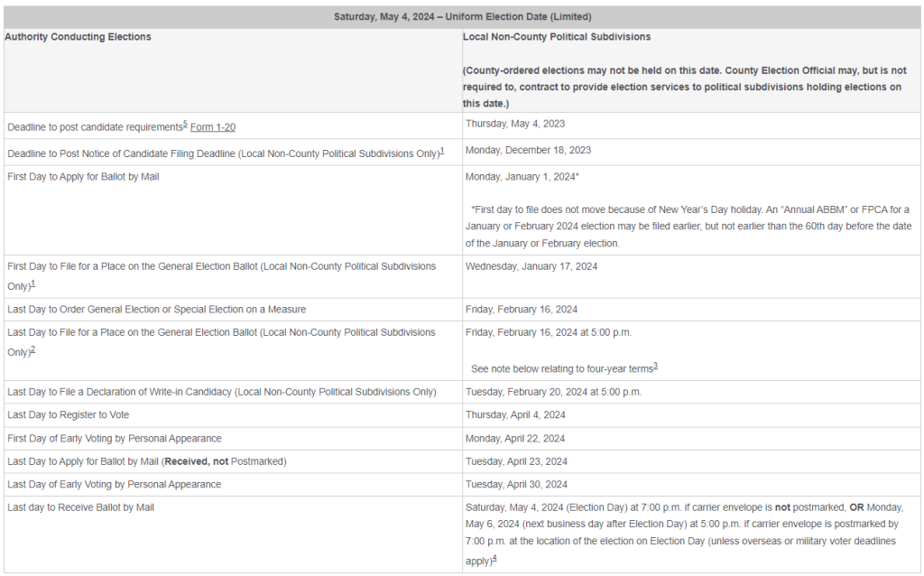
Task: Click Last Day to Order General Election row label
Action: 156,310
